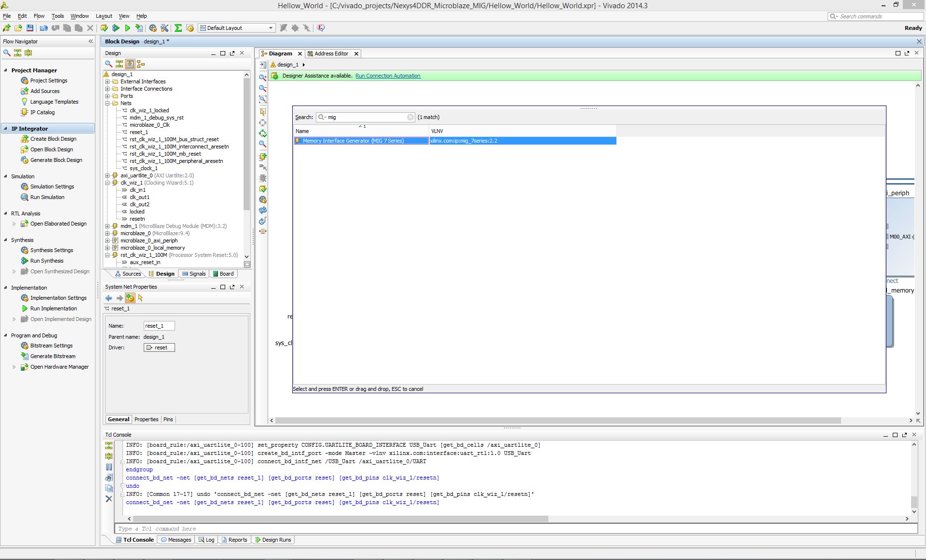Click the Name field containing reset_1
The width and height of the screenshot is (926, 560).
click(x=159, y=326)
